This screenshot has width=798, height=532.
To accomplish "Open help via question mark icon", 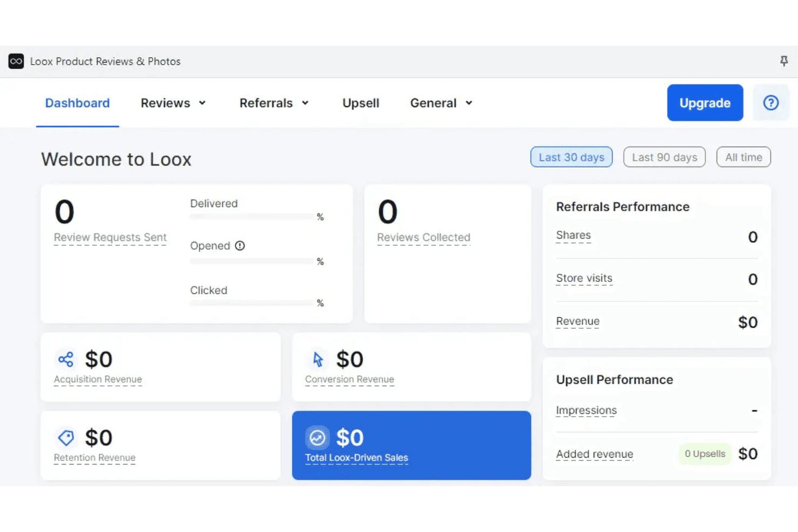I will click(x=771, y=102).
